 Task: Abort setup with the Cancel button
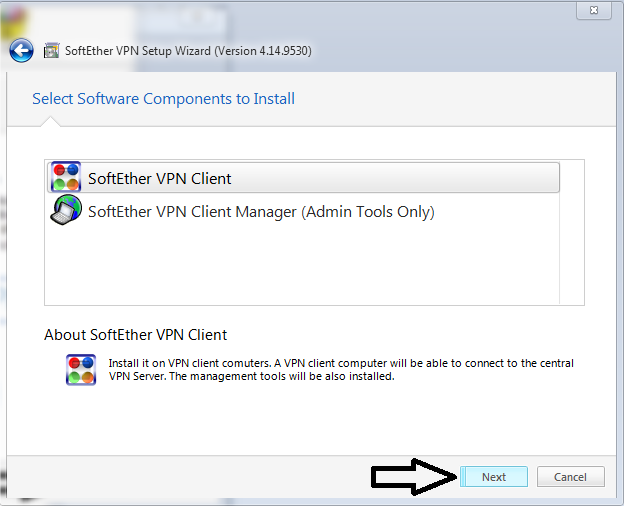click(571, 477)
